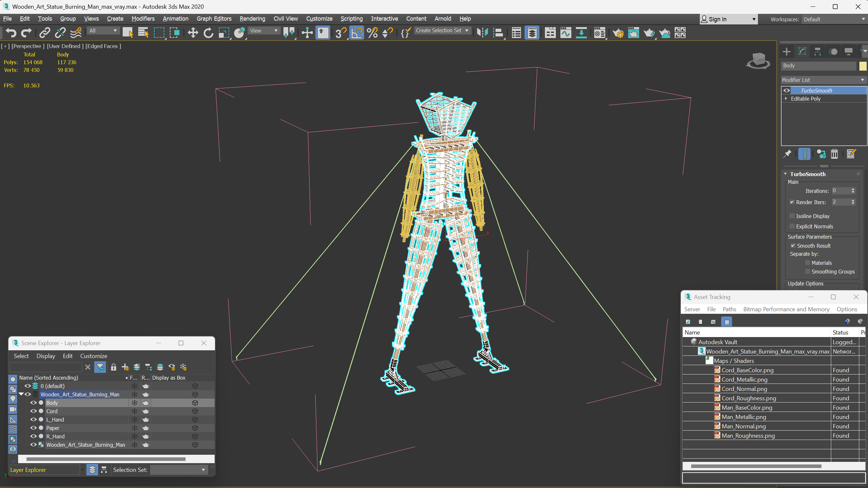Open the Create panel tab
Viewport: 868px width, 488px height.
point(786,52)
